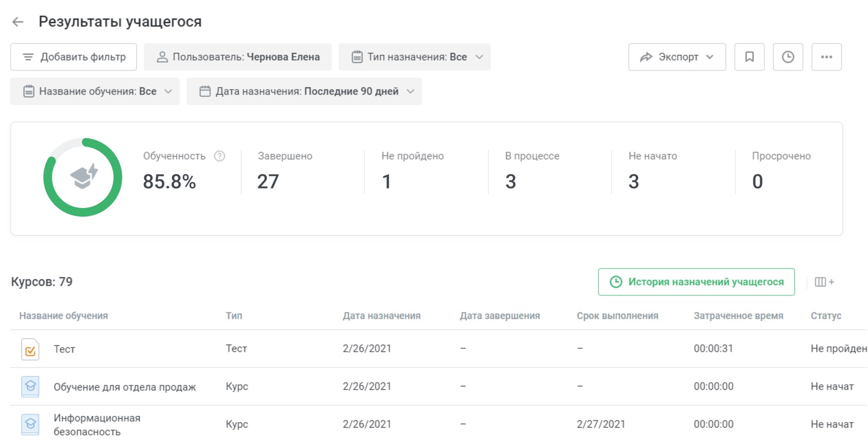868x442 pixels.
Task: Click the Не пройден status cell
Action: pos(838,349)
